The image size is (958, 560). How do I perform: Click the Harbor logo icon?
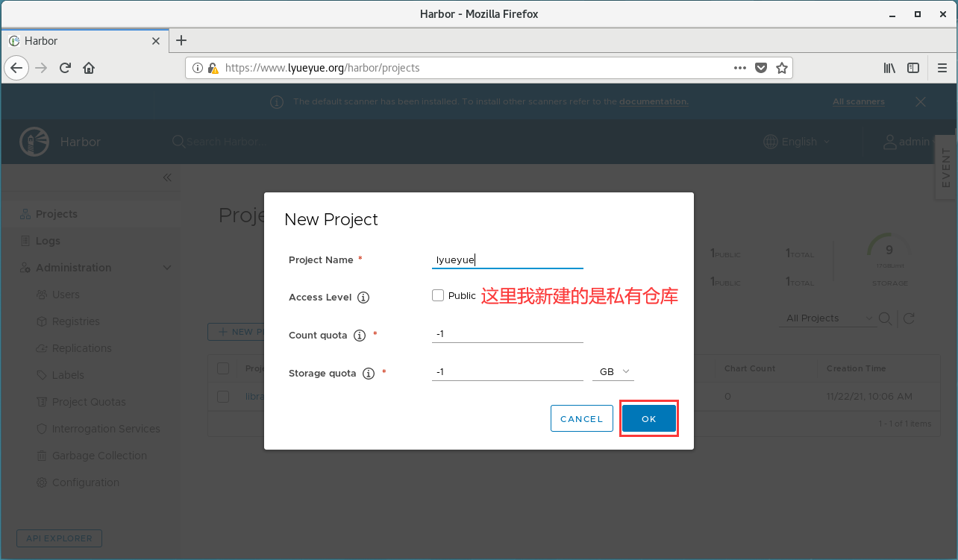coord(33,142)
